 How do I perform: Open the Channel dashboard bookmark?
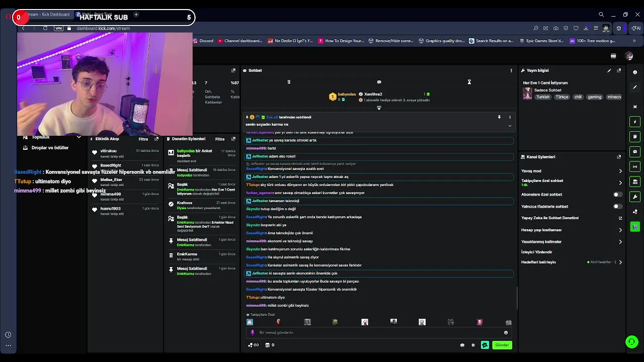tap(240, 41)
